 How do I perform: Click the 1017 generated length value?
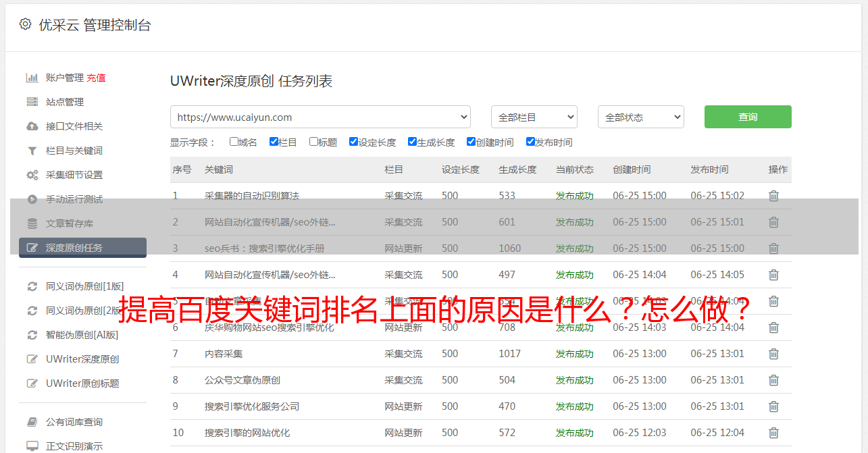[510, 354]
